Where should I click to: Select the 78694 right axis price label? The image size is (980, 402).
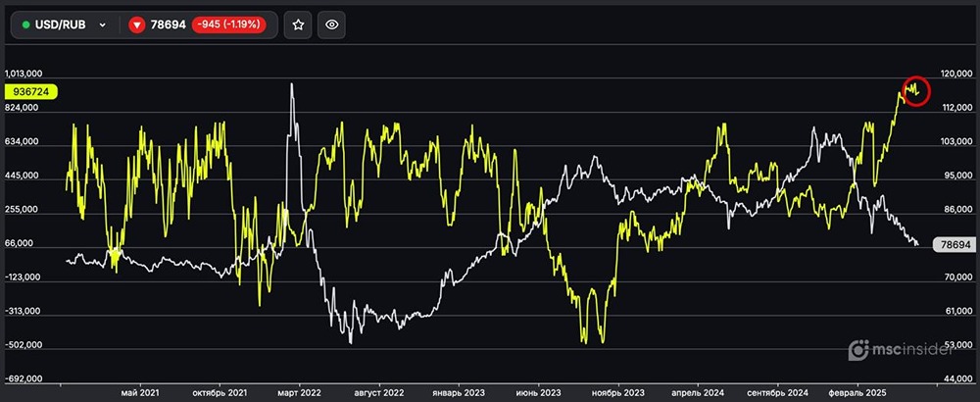point(954,246)
